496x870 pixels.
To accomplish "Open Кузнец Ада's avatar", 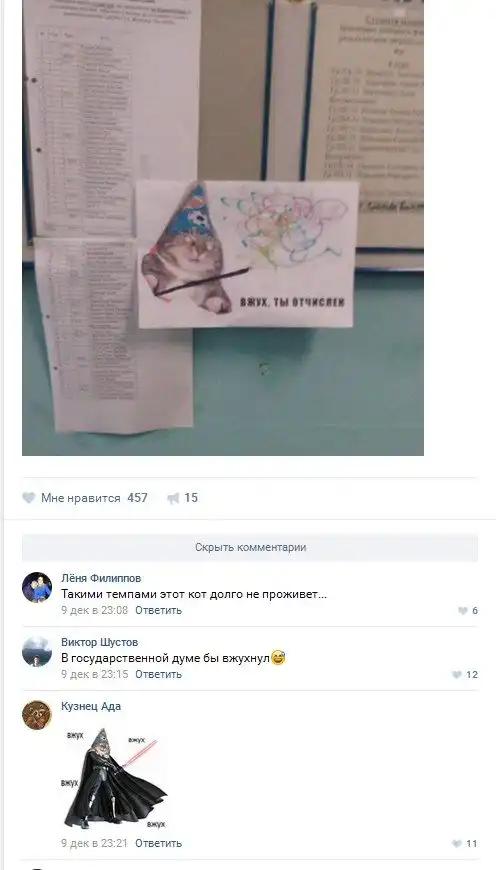I will point(37,715).
